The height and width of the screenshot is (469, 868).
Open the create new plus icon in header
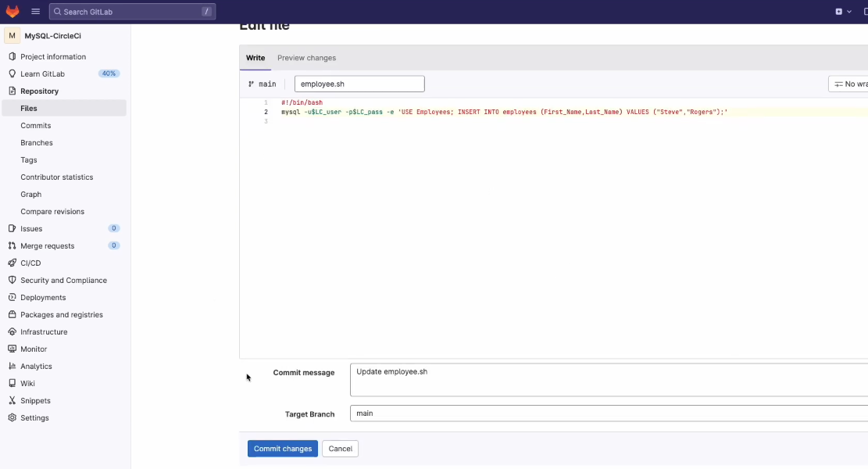[838, 12]
